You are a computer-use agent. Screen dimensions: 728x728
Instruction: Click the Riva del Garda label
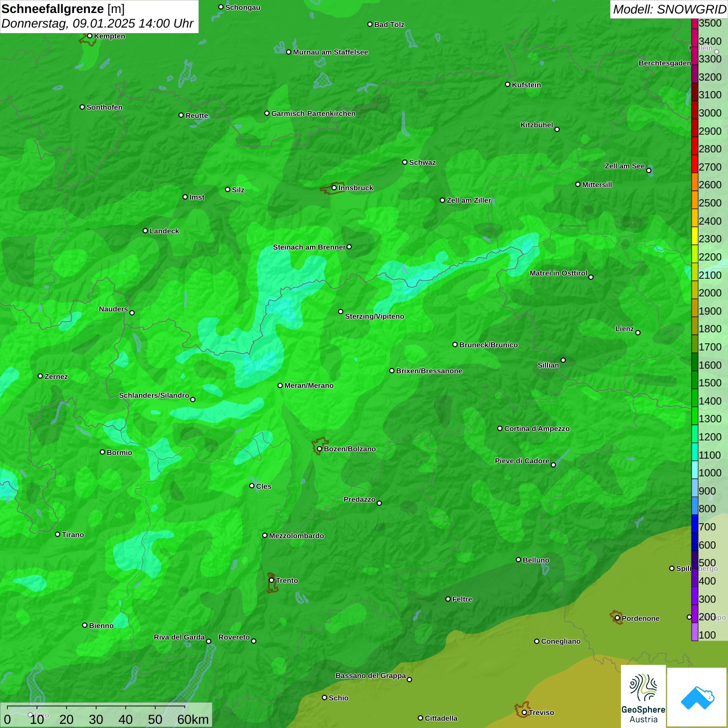(x=179, y=637)
